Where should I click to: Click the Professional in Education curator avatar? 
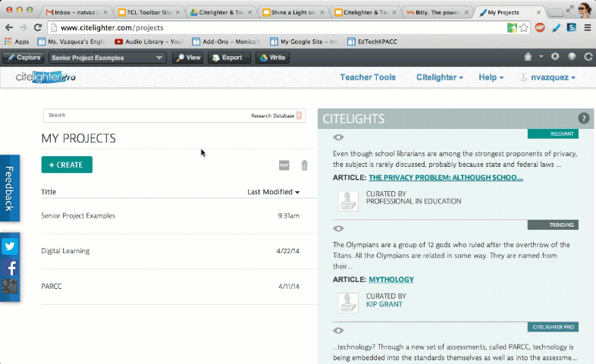coord(348,201)
